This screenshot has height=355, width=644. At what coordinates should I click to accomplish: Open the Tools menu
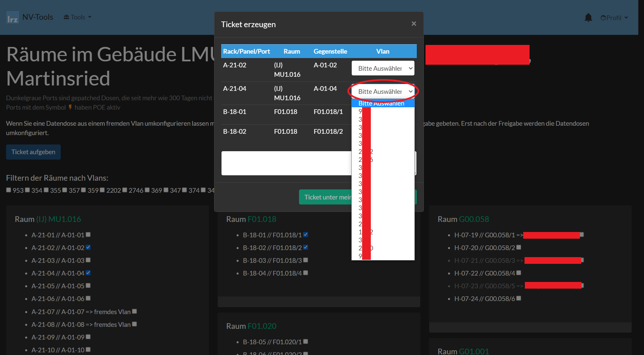click(x=78, y=17)
